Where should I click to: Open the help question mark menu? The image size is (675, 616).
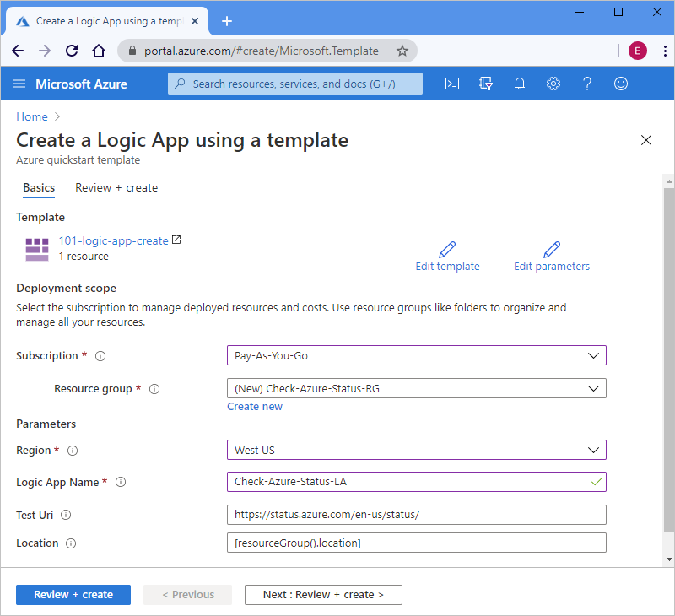tap(587, 84)
